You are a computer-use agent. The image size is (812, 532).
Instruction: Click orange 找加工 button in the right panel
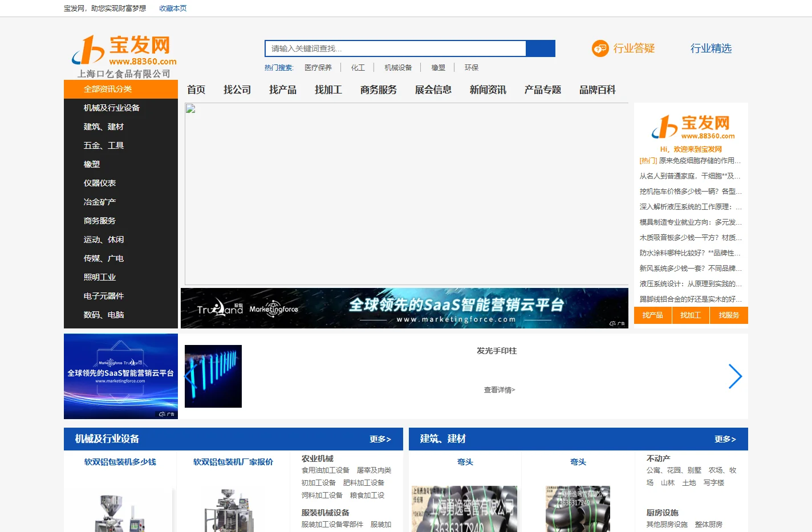pos(691,315)
